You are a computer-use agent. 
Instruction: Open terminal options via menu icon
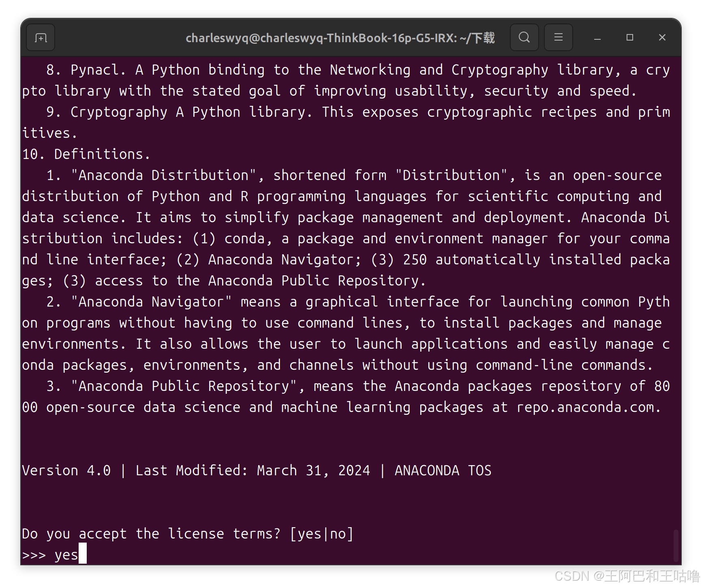tap(558, 37)
